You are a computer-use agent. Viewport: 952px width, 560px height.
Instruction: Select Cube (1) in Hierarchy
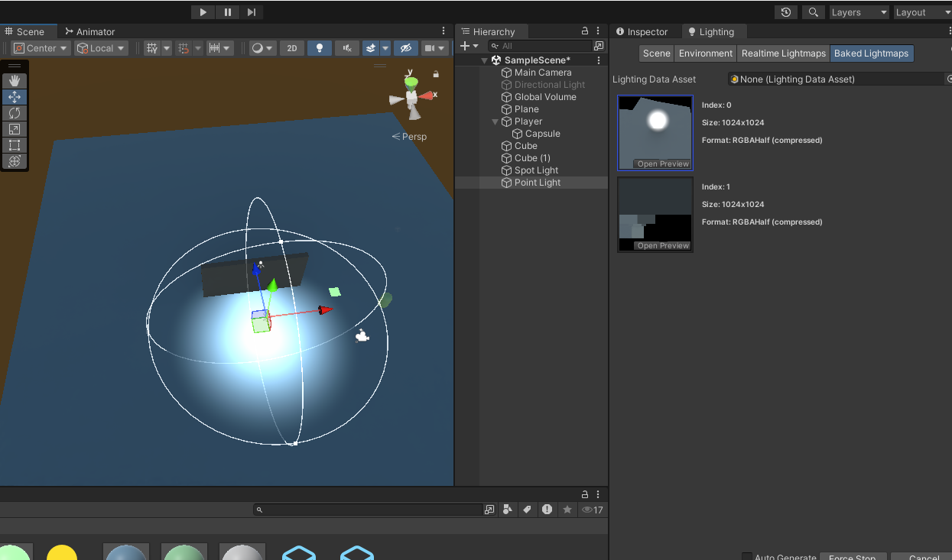point(532,158)
